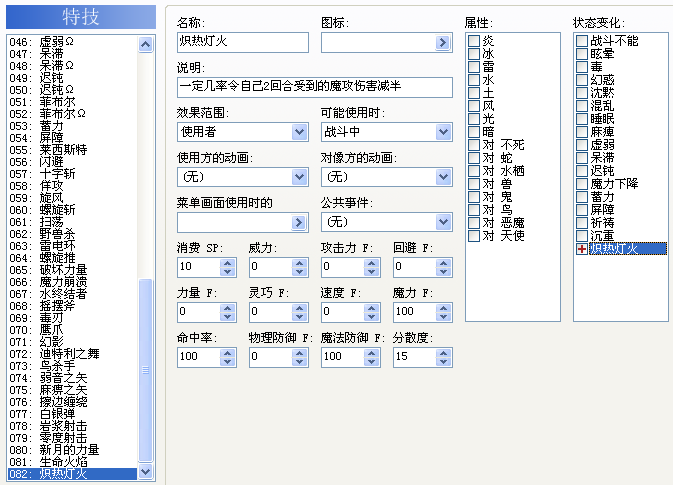Viewport: 673px width, 485px height.
Task: Toggle the 战斗不能 state checkbox
Action: [x=582, y=41]
